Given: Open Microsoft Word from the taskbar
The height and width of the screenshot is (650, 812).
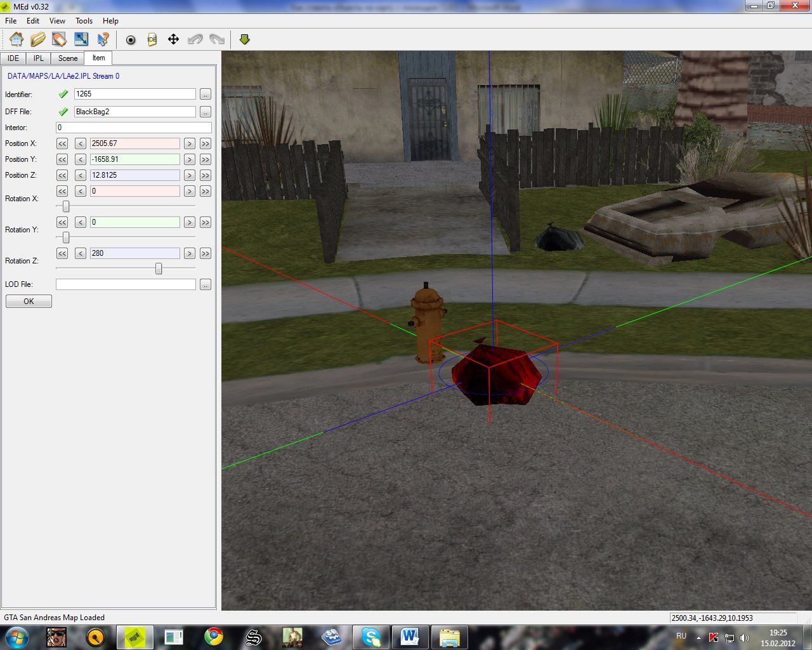Looking at the screenshot, I should point(410,637).
